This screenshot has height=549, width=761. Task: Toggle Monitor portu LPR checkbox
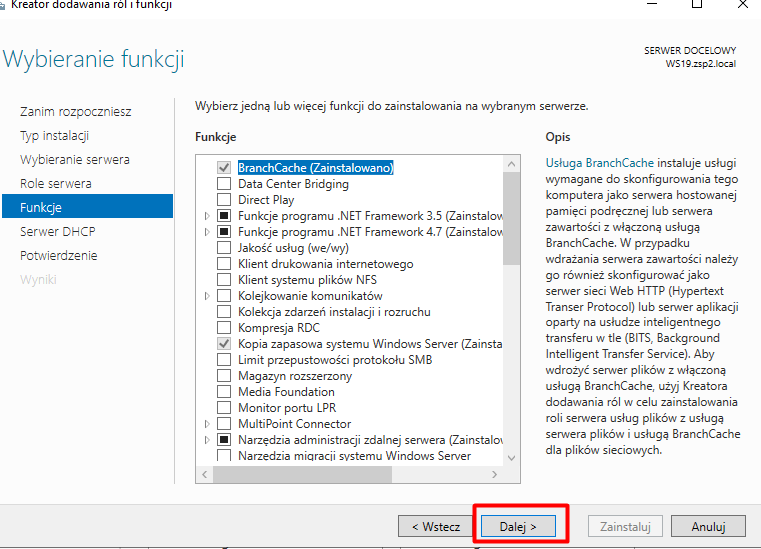coord(224,408)
